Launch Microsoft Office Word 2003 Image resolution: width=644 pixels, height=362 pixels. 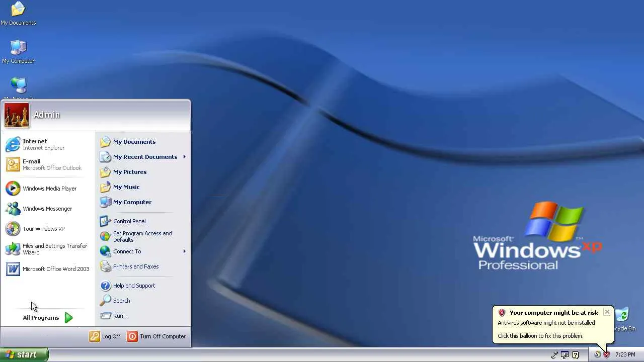[48, 269]
